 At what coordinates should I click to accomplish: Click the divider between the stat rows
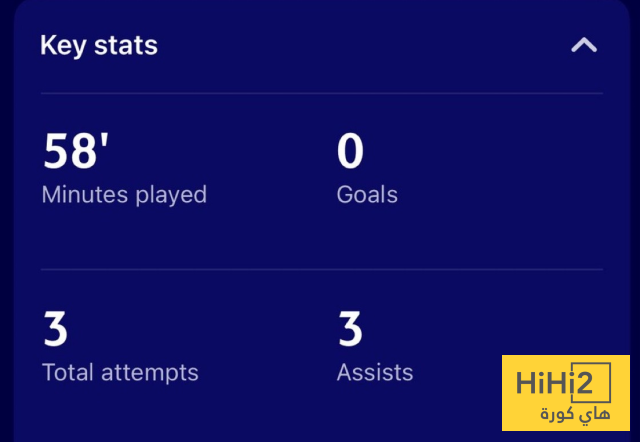click(x=321, y=269)
